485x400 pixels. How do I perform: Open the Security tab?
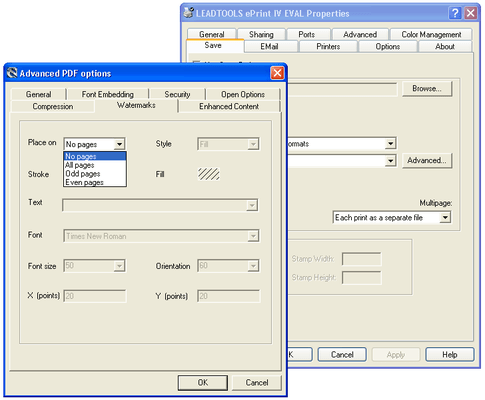pyautogui.click(x=177, y=94)
